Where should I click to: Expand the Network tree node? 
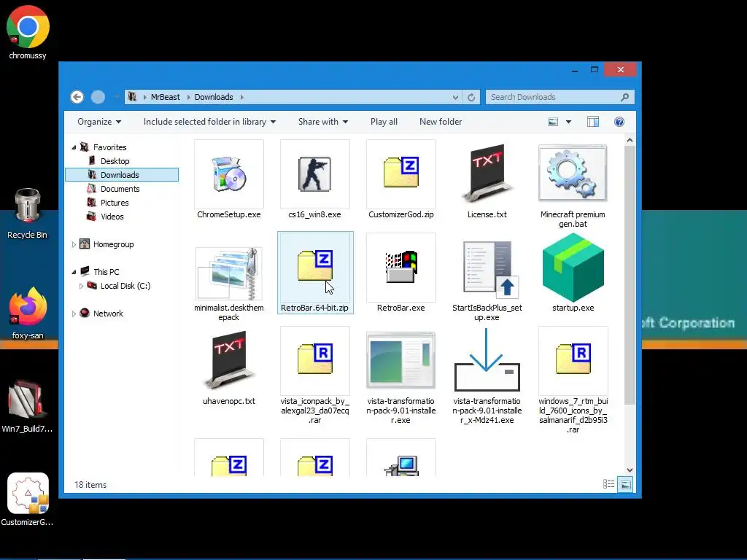tap(74, 314)
